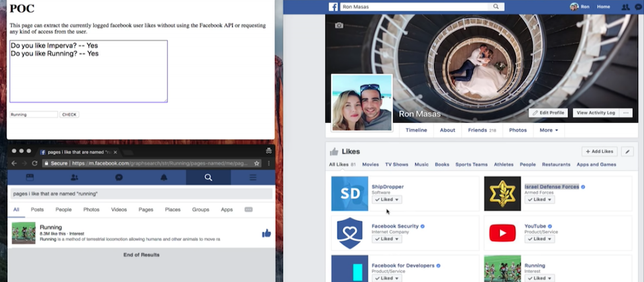
Task: Click the Running input field on the POC page
Action: (x=34, y=115)
